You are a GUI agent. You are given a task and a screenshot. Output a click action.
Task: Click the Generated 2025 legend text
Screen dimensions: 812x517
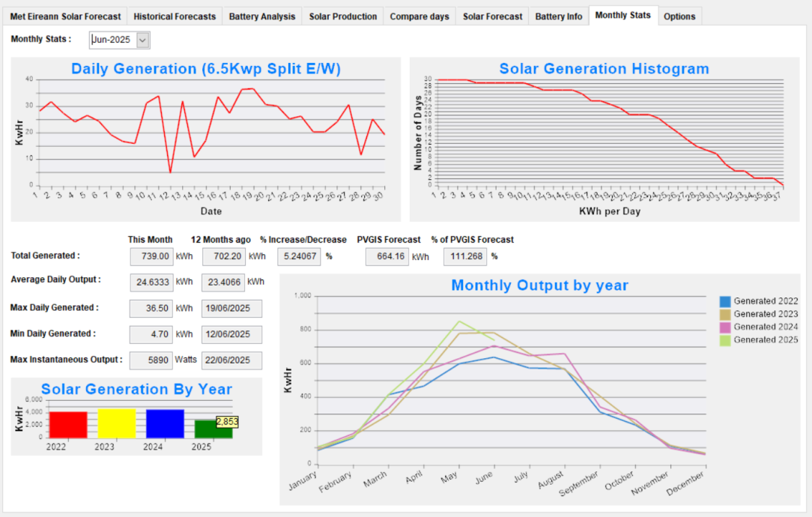766,340
